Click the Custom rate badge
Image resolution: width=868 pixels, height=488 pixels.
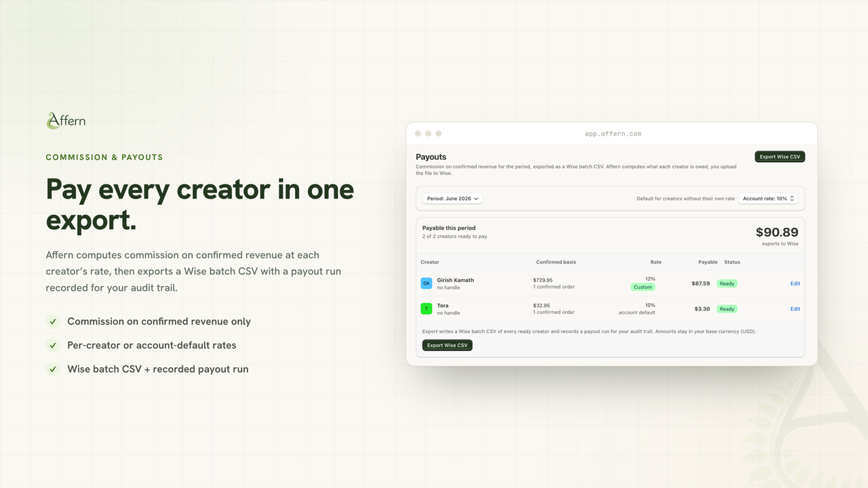643,287
